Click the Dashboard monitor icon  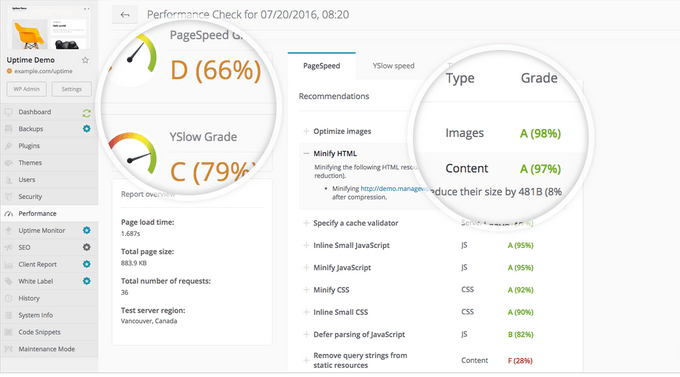click(x=8, y=112)
